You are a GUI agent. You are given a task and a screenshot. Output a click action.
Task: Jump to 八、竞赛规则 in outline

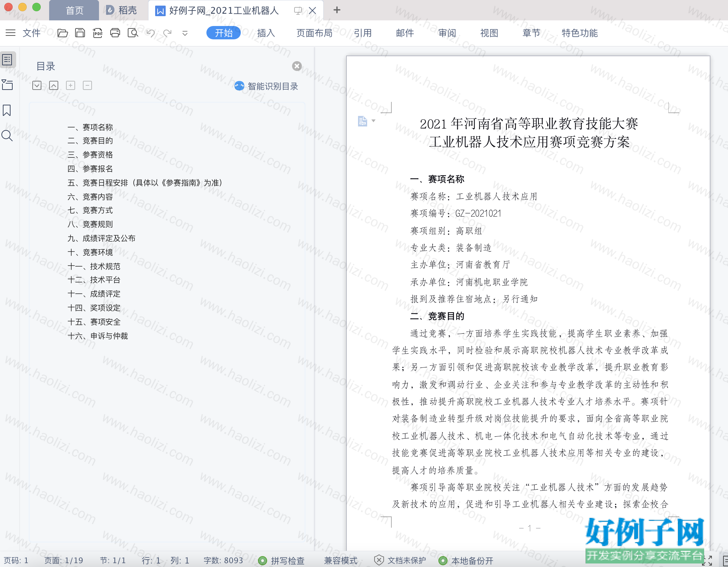[90, 224]
